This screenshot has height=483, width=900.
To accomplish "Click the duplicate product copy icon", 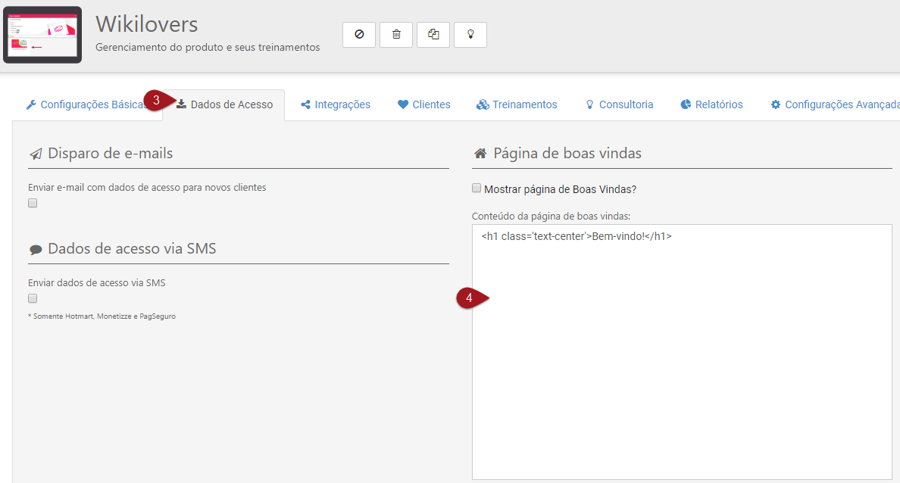I will [x=433, y=34].
